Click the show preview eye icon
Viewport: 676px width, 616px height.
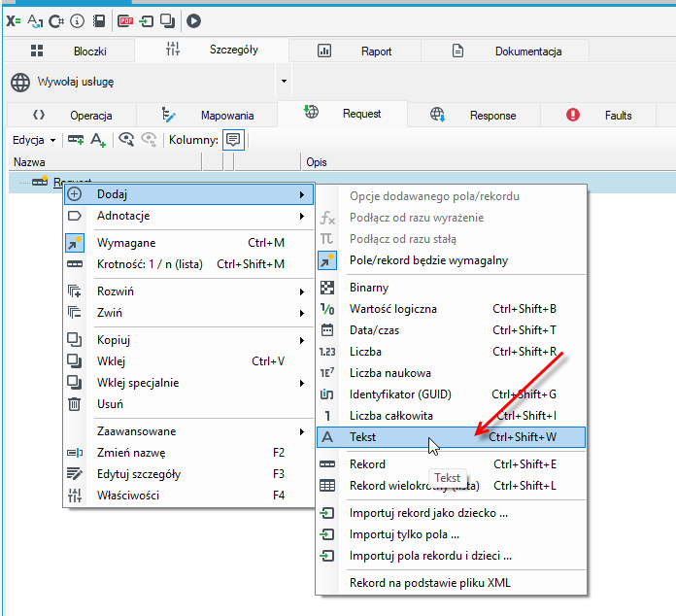point(126,139)
